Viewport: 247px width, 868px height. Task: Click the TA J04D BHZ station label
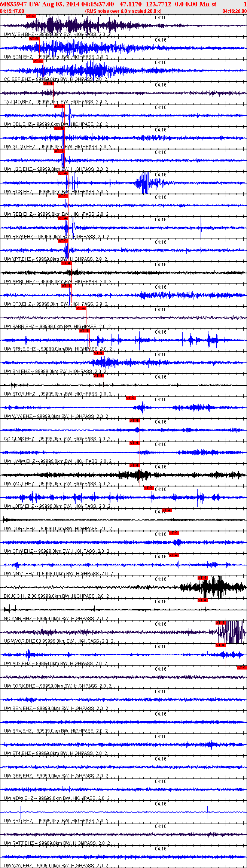(x=57, y=102)
